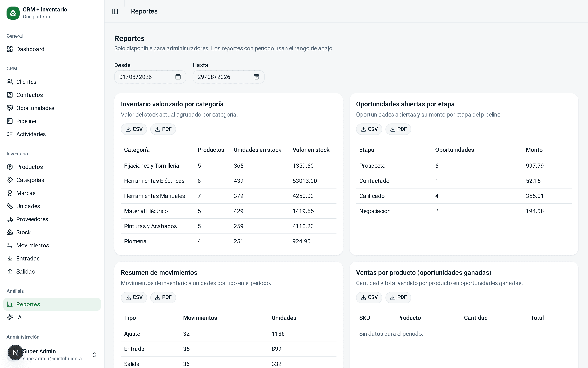This screenshot has height=368, width=588.
Task: Go to Oportunidades section
Action: pyautogui.click(x=52, y=108)
